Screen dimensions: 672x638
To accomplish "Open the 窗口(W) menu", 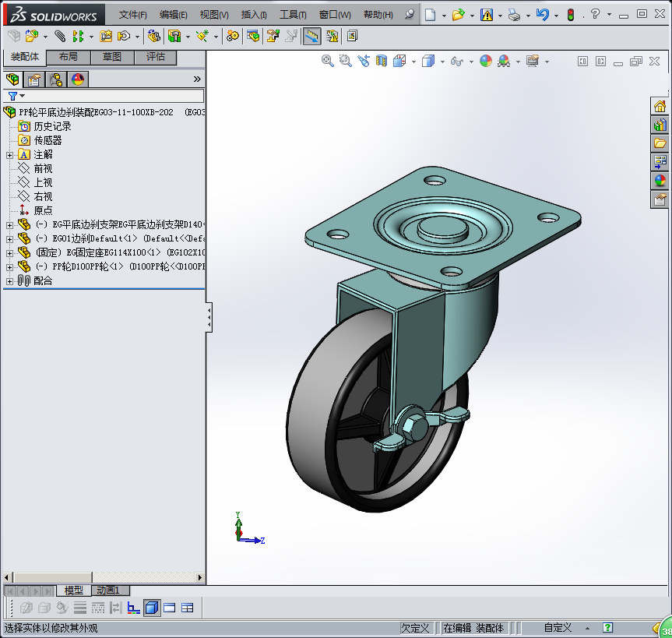I will [x=335, y=15].
